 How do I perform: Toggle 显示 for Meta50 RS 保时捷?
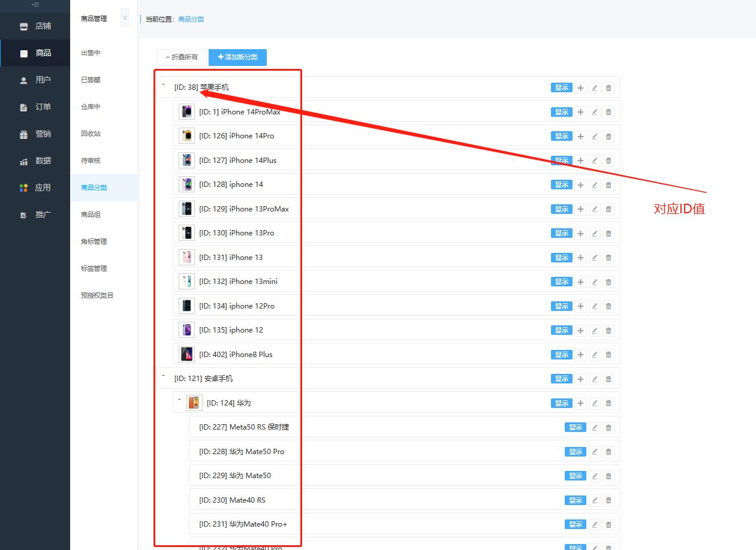coord(575,428)
